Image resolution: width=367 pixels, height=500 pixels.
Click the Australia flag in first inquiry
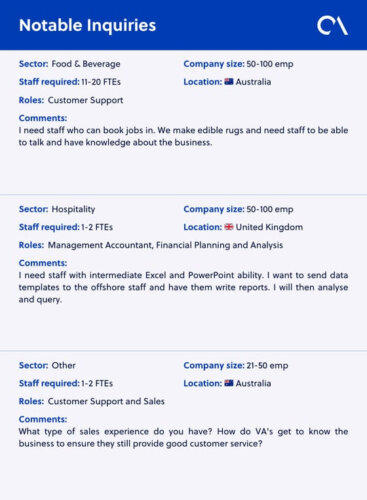click(x=229, y=82)
